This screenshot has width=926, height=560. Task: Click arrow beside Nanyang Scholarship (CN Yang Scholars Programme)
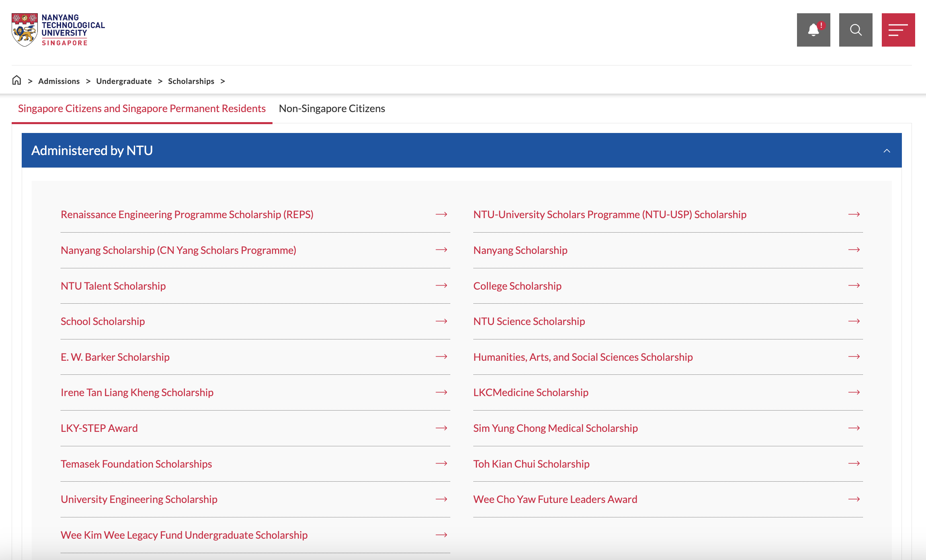click(x=441, y=250)
